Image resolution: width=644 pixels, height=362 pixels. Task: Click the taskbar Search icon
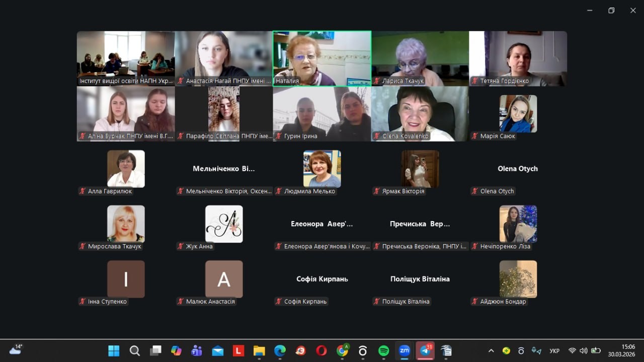135,351
